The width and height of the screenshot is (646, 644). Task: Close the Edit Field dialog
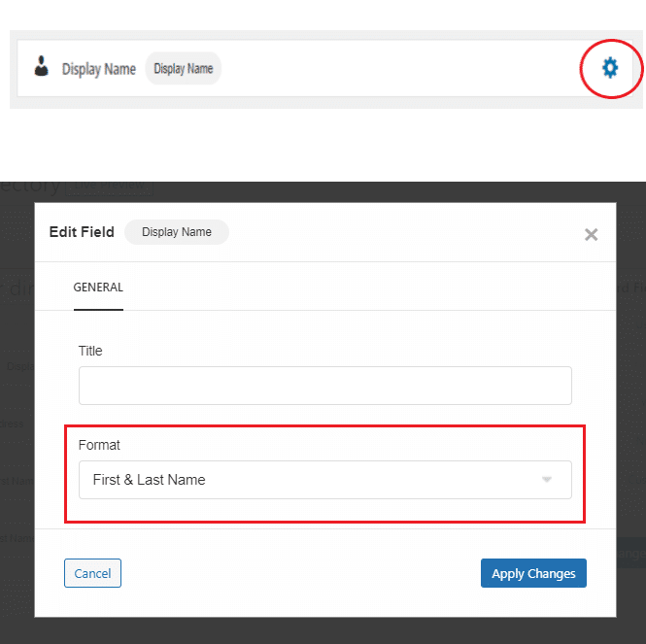click(x=591, y=234)
